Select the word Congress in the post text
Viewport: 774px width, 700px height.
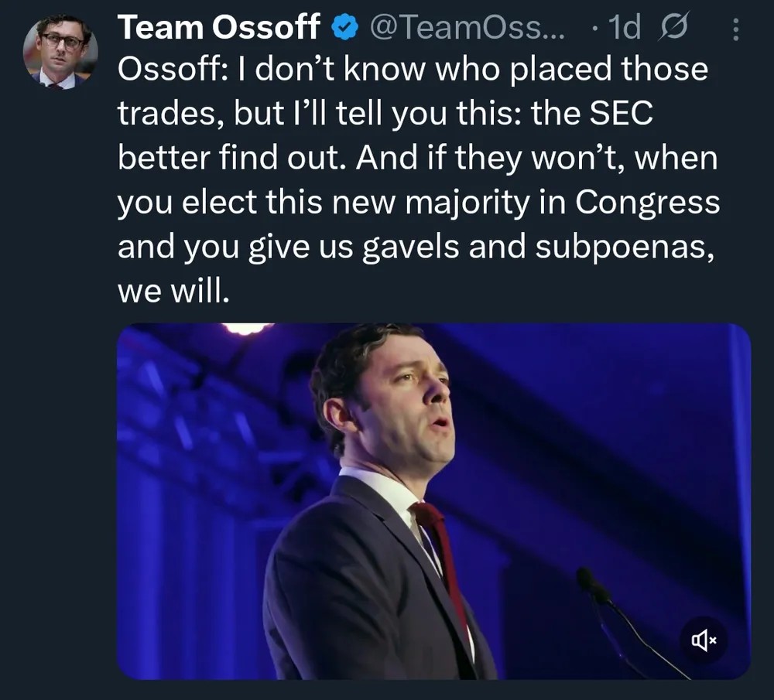647,203
